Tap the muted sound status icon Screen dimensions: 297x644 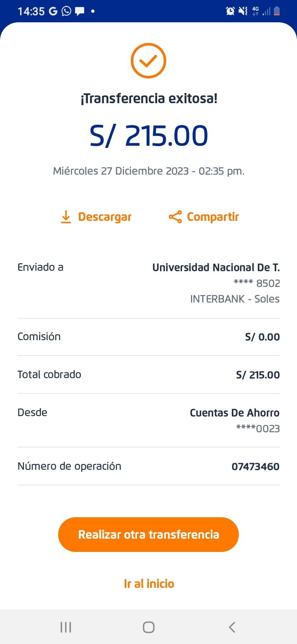[x=243, y=11]
